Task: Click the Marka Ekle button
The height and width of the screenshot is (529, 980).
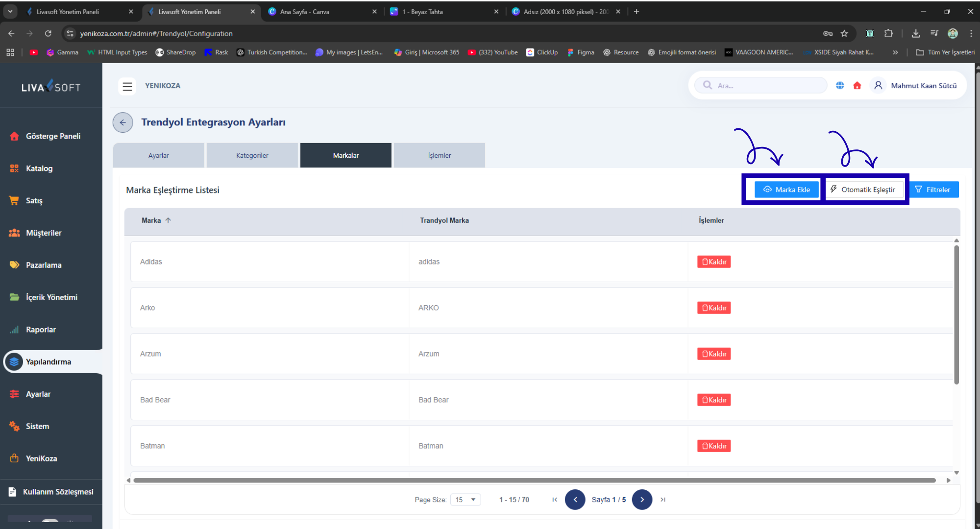Action: tap(786, 190)
